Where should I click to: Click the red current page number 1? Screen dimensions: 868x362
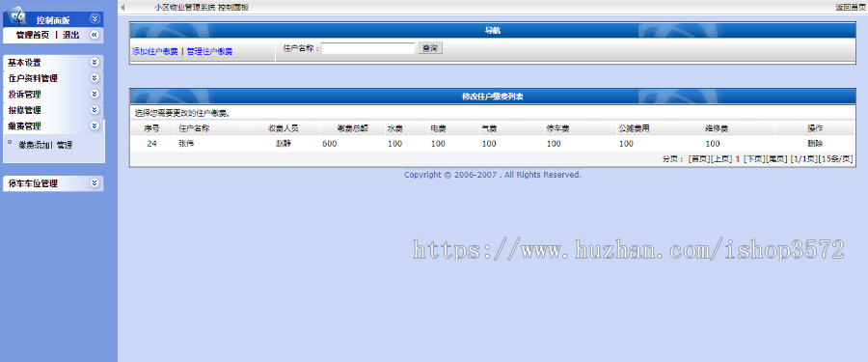[x=738, y=159]
